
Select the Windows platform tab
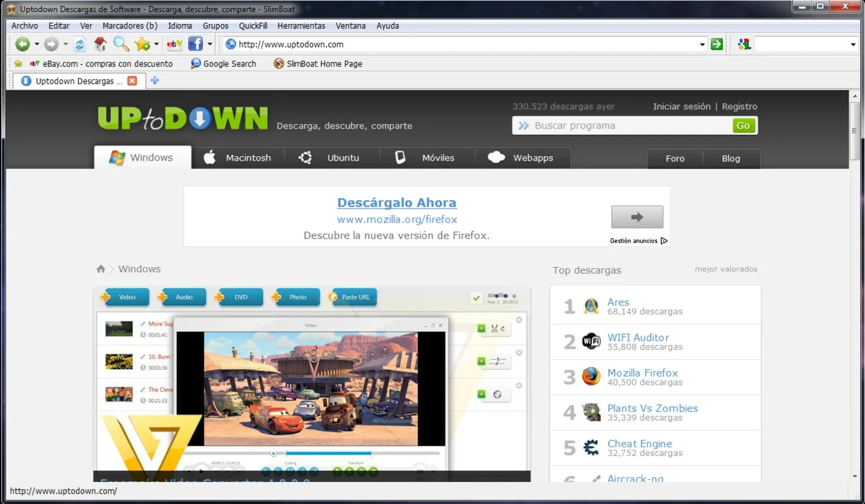tap(142, 157)
